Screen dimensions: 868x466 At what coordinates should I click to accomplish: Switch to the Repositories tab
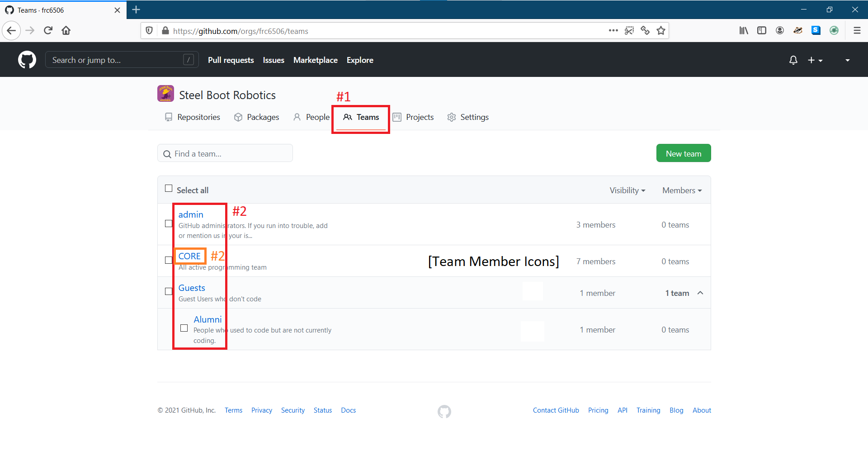193,117
